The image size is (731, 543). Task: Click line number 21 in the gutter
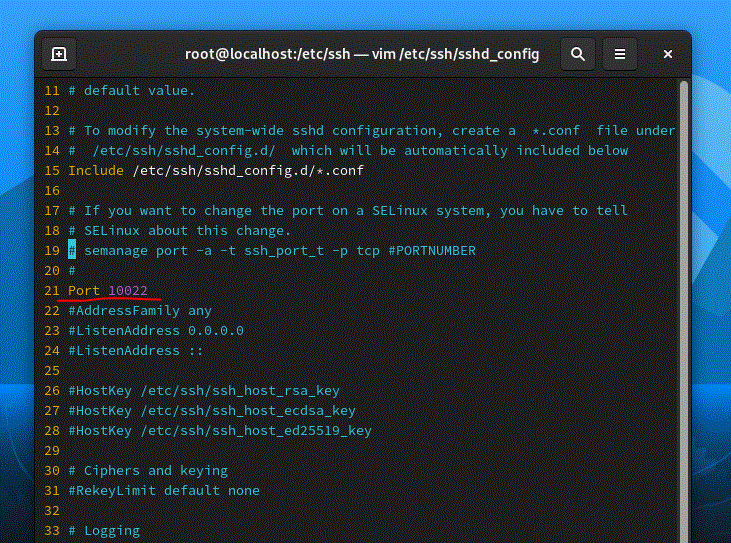pos(52,291)
